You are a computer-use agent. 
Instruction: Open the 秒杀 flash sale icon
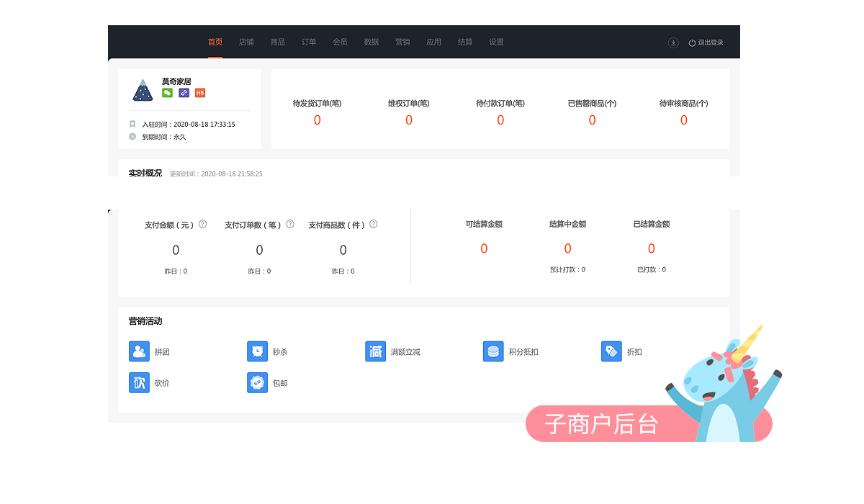coord(257,351)
